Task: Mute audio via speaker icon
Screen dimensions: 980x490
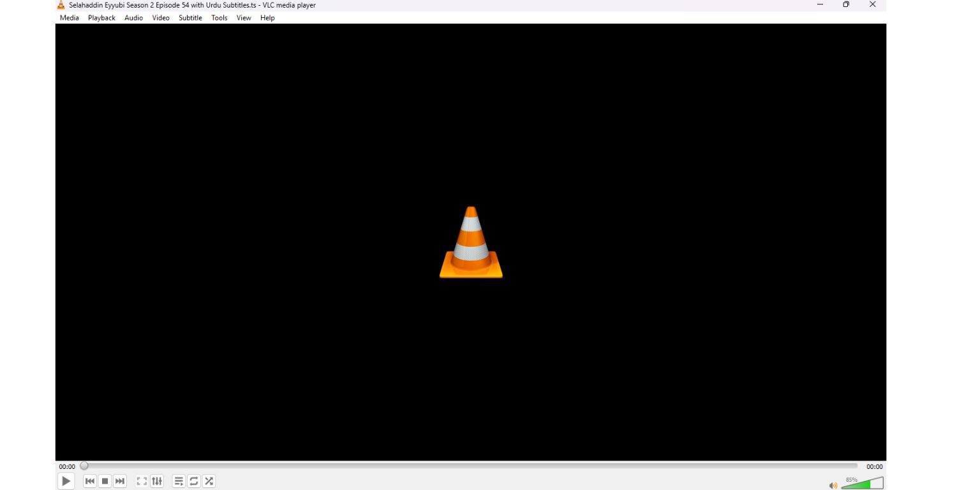Action: click(x=833, y=486)
